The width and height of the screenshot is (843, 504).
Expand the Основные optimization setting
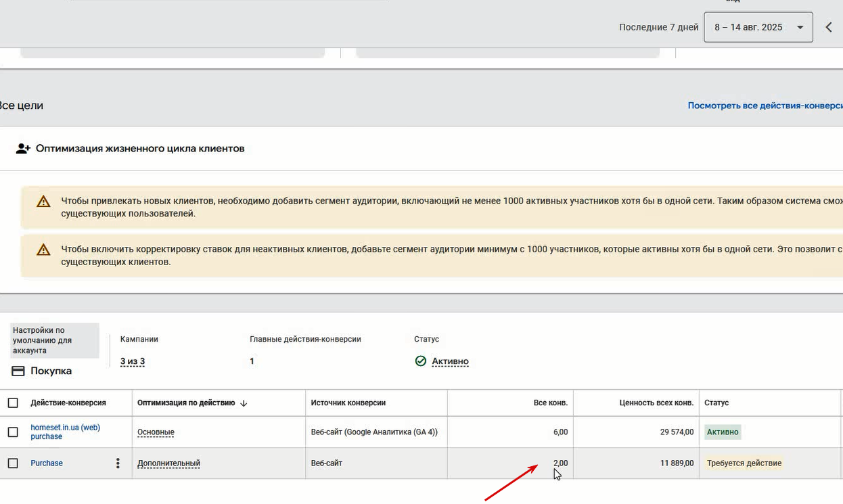click(x=156, y=432)
